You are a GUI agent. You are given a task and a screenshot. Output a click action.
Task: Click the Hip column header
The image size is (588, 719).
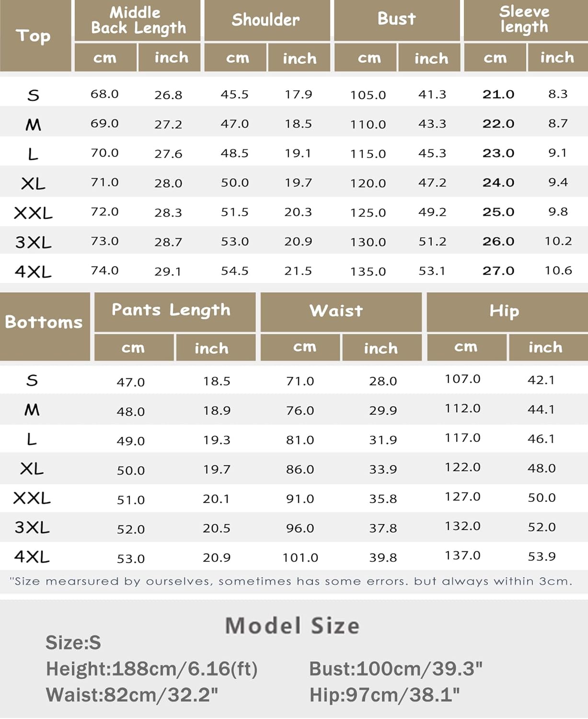coord(504,311)
